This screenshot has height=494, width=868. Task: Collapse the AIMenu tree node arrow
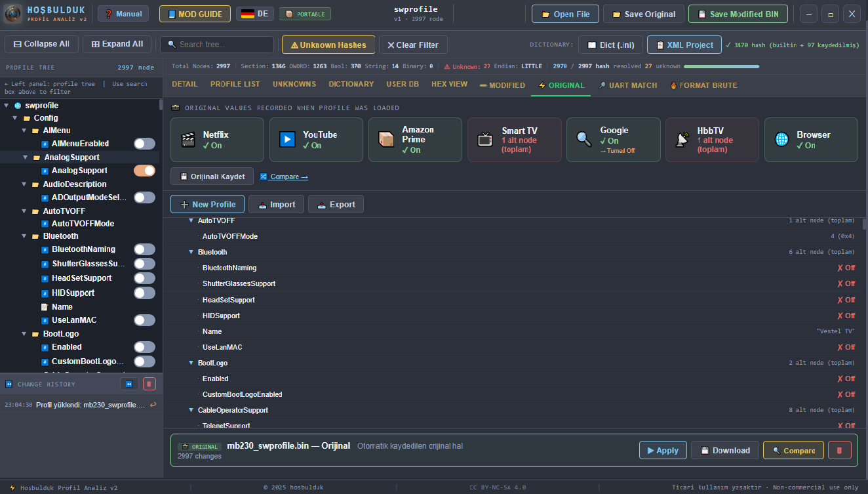(25, 131)
